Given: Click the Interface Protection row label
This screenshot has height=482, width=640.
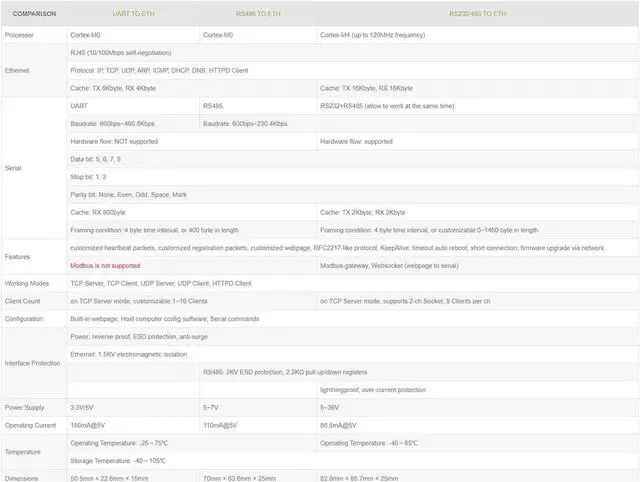Looking at the screenshot, I should [x=34, y=363].
